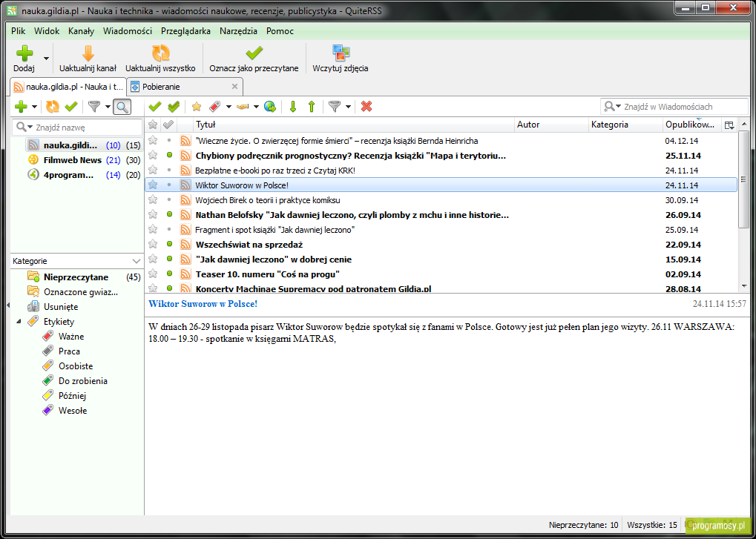Open the share dropdown arrow

tap(256, 107)
